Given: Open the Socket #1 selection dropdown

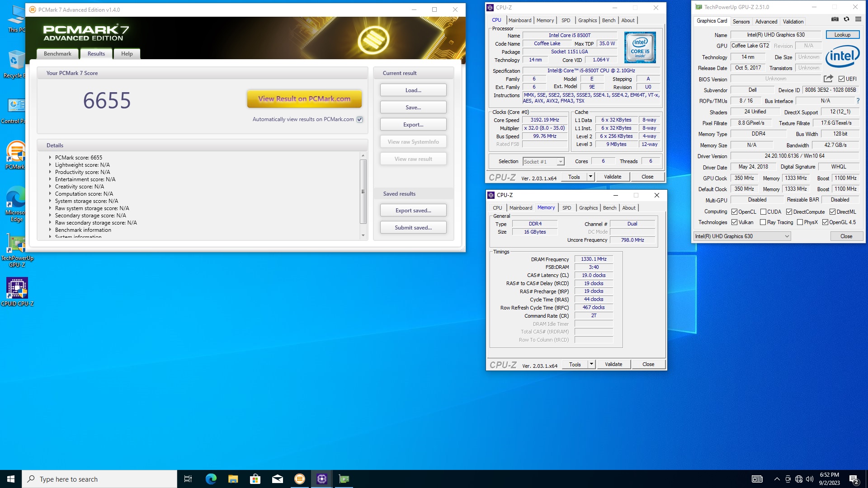Looking at the screenshot, I should [543, 162].
